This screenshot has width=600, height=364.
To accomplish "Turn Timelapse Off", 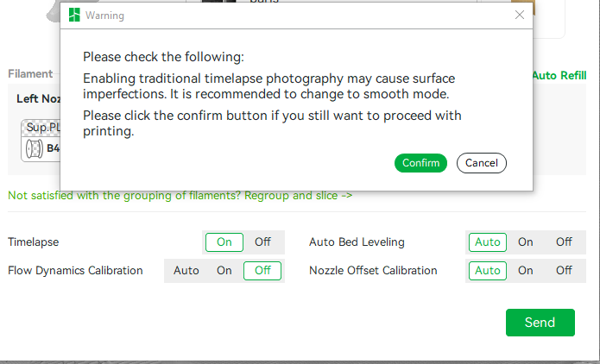I will (262, 242).
